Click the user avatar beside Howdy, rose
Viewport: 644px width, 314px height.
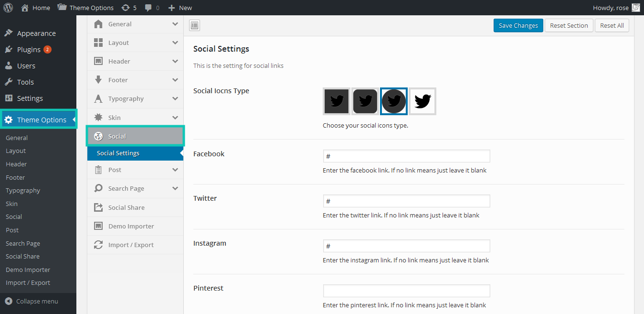pos(635,8)
